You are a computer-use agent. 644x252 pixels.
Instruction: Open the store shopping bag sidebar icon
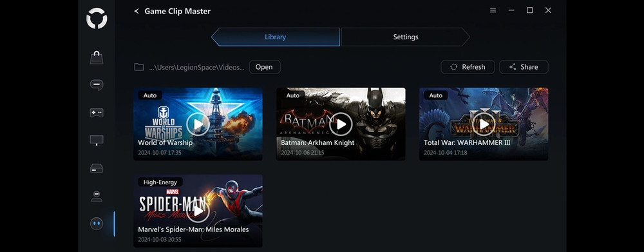pyautogui.click(x=97, y=57)
